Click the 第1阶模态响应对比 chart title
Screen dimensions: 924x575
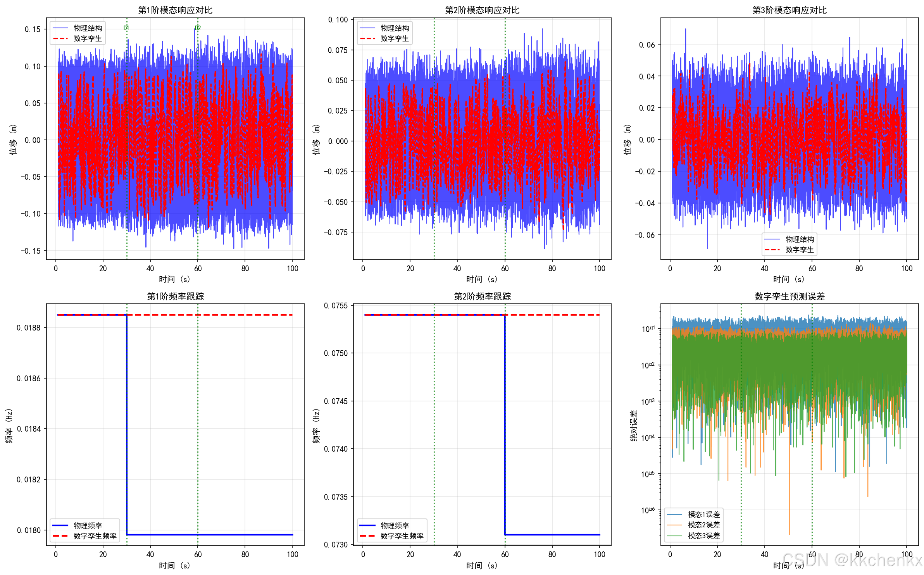(175, 10)
